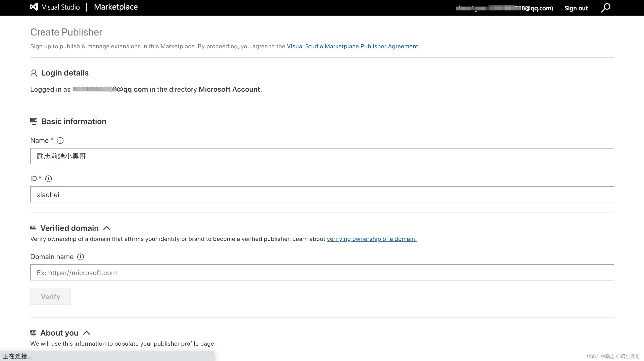Focus the Name text field
This screenshot has height=361, width=644.
point(322,156)
